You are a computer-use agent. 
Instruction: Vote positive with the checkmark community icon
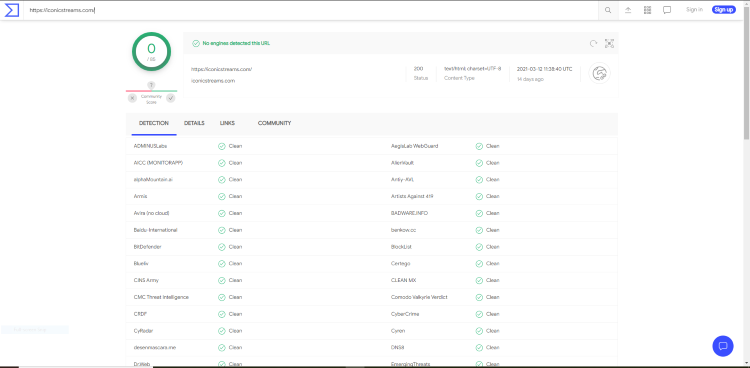171,98
